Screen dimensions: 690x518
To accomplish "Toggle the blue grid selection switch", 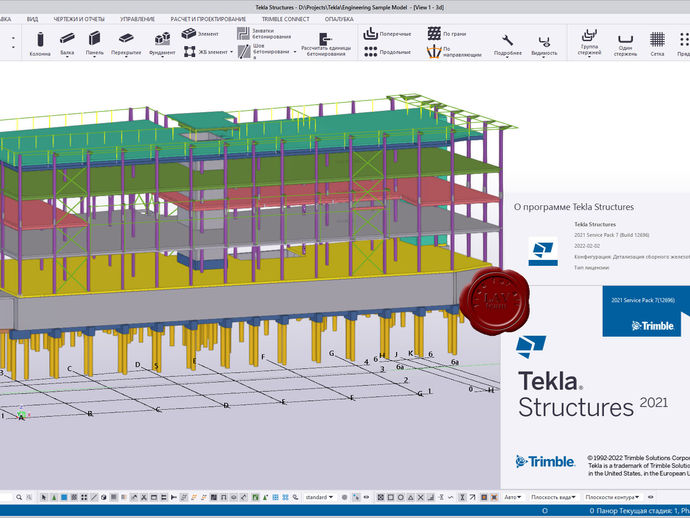I will (x=275, y=497).
